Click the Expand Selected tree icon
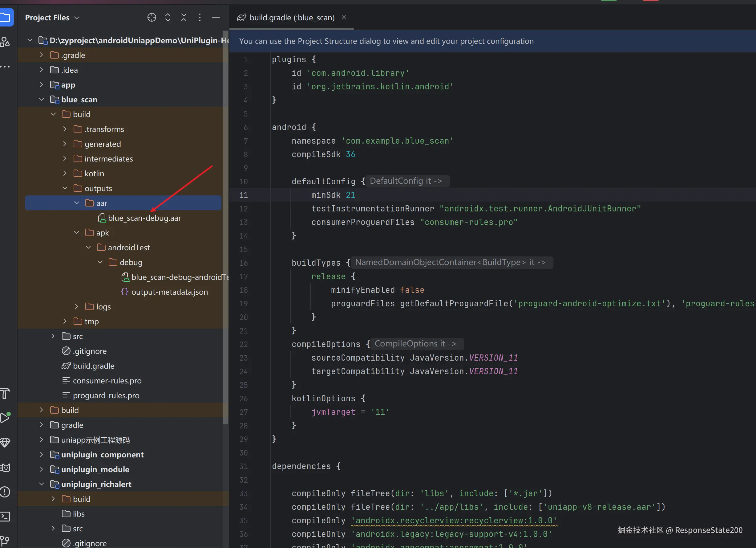Viewport: 756px width, 548px height. (x=168, y=17)
